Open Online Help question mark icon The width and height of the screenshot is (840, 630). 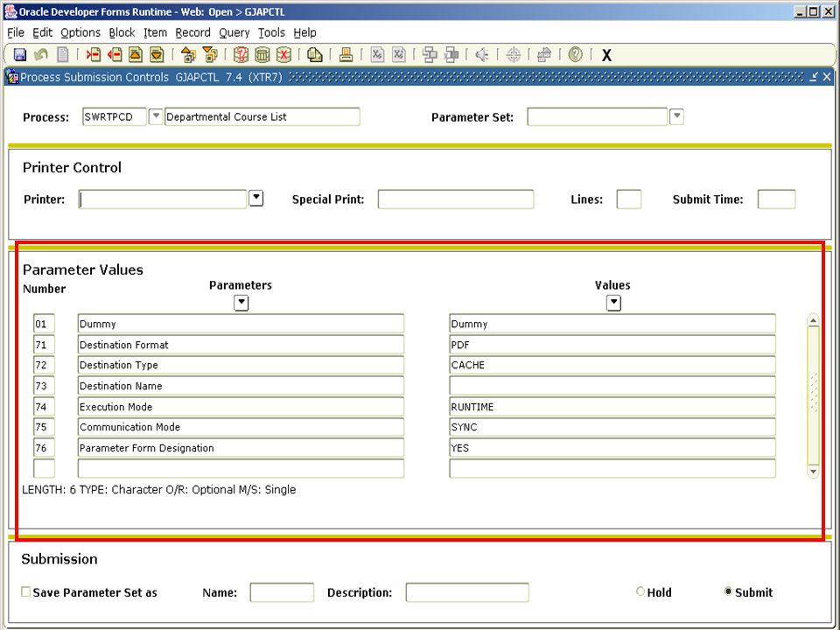[x=576, y=54]
